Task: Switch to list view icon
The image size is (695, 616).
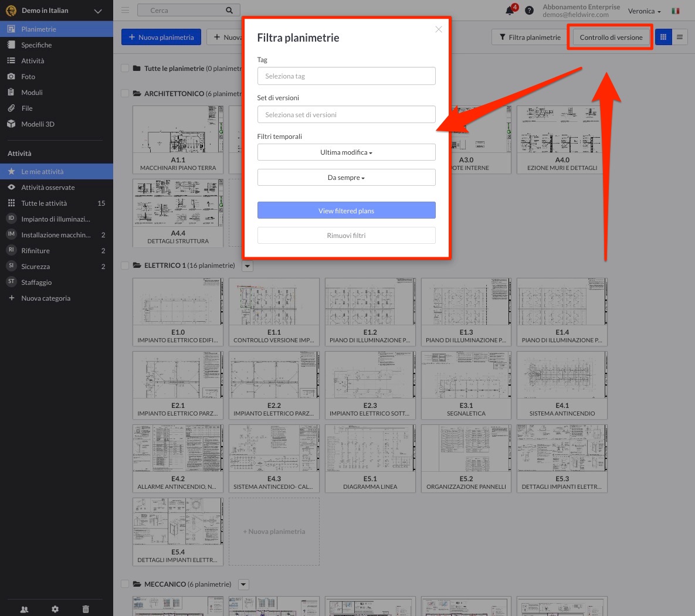Action: pos(680,37)
